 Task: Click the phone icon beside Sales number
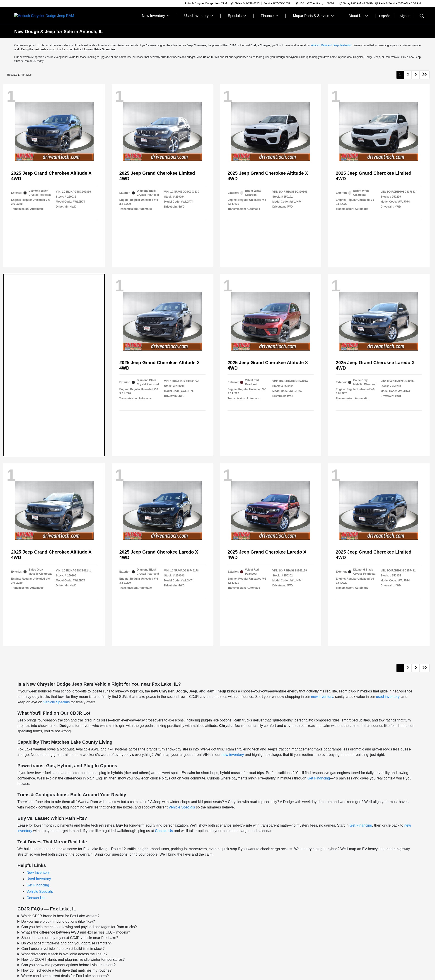pyautogui.click(x=232, y=3)
